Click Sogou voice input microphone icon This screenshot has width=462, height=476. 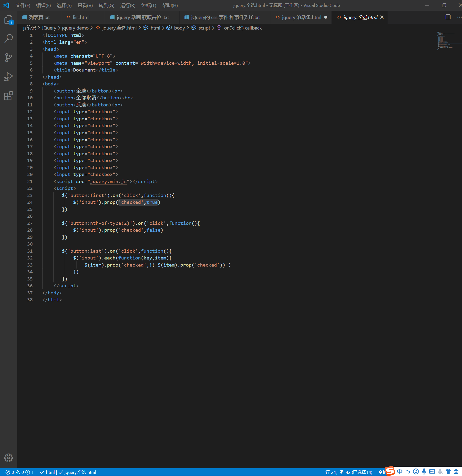424,471
